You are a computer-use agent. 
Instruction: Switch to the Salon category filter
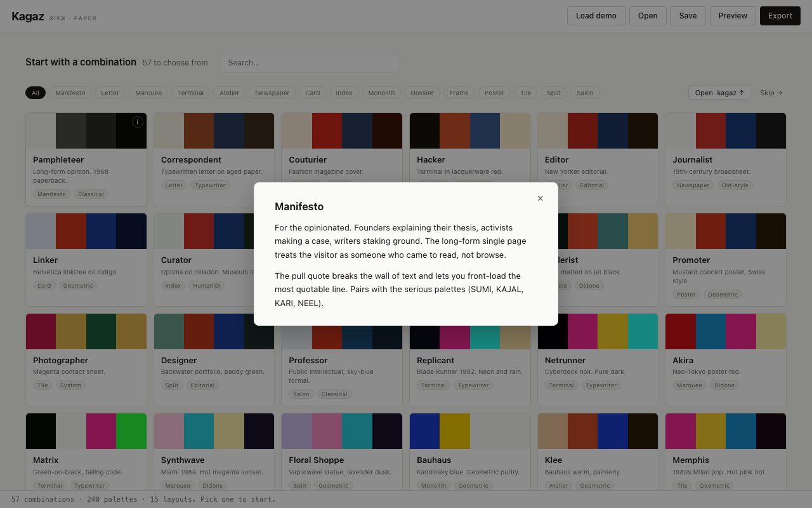click(584, 93)
